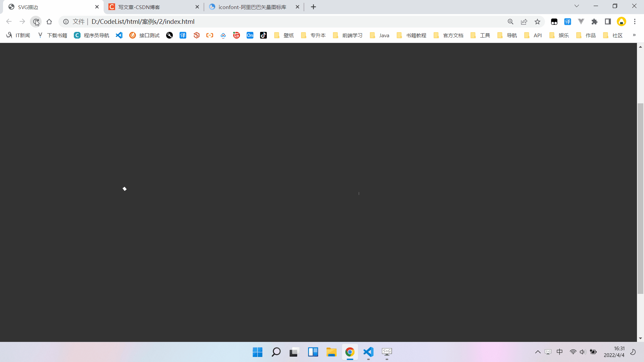Viewport: 644px width, 362px height.
Task: Open the Tampermonkey extension icon
Action: (x=554, y=21)
